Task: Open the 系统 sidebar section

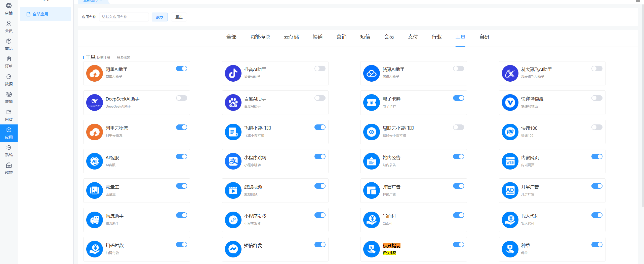Action: [x=9, y=151]
